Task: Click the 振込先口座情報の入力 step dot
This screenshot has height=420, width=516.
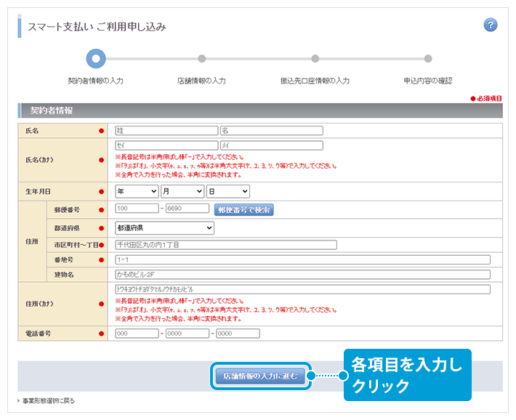Action: [x=315, y=59]
